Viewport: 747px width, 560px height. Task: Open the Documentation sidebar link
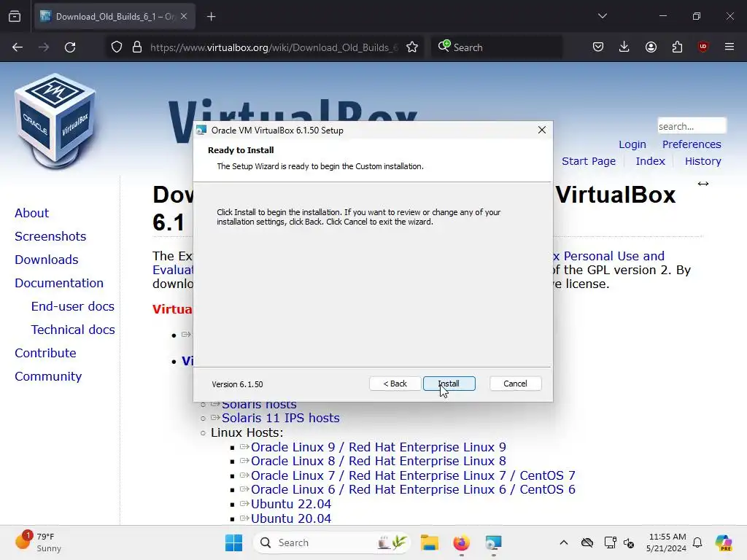click(x=58, y=283)
